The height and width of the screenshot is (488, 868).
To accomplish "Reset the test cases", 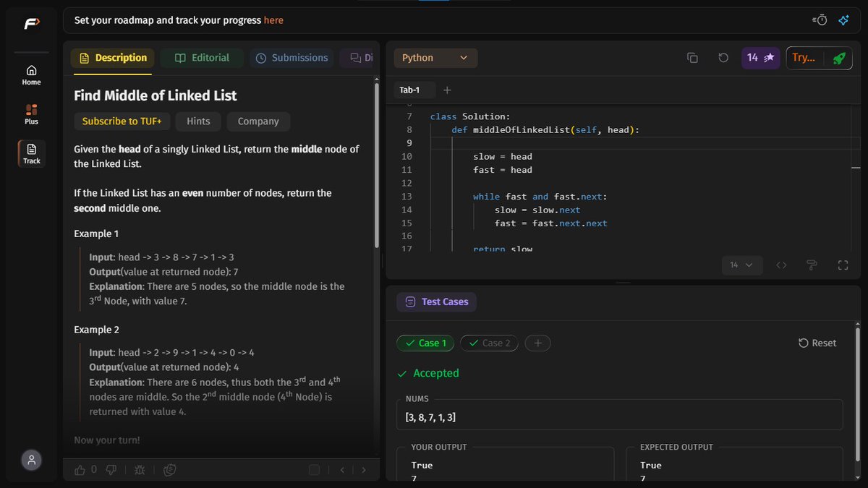I will click(817, 343).
